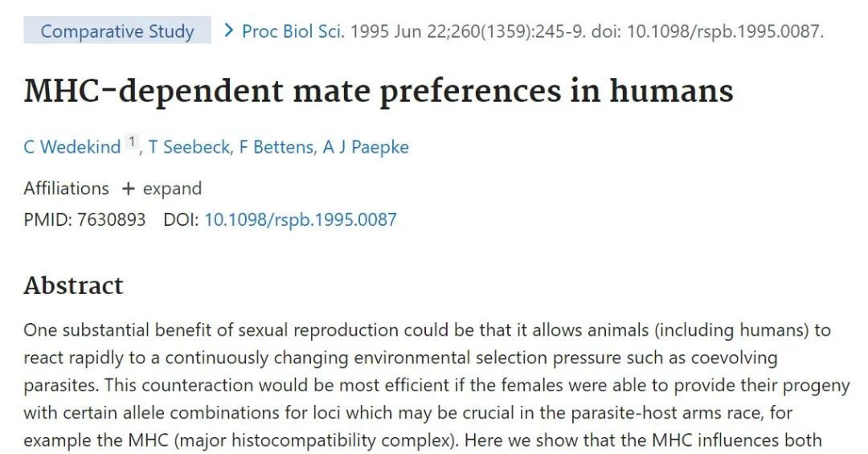The image size is (868, 454).
Task: Click the PMID number 7630893
Action: pyautogui.click(x=112, y=219)
